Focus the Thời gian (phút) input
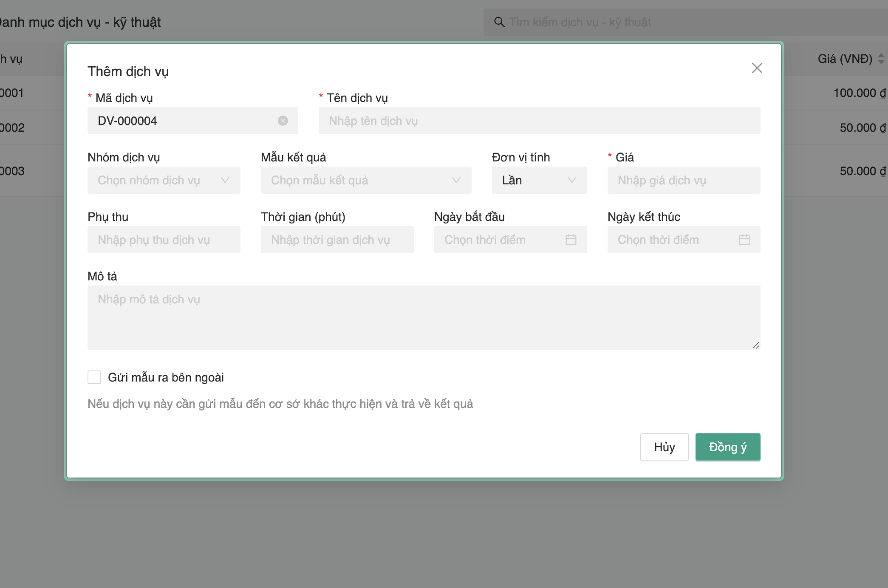The image size is (888, 588). pyautogui.click(x=337, y=240)
